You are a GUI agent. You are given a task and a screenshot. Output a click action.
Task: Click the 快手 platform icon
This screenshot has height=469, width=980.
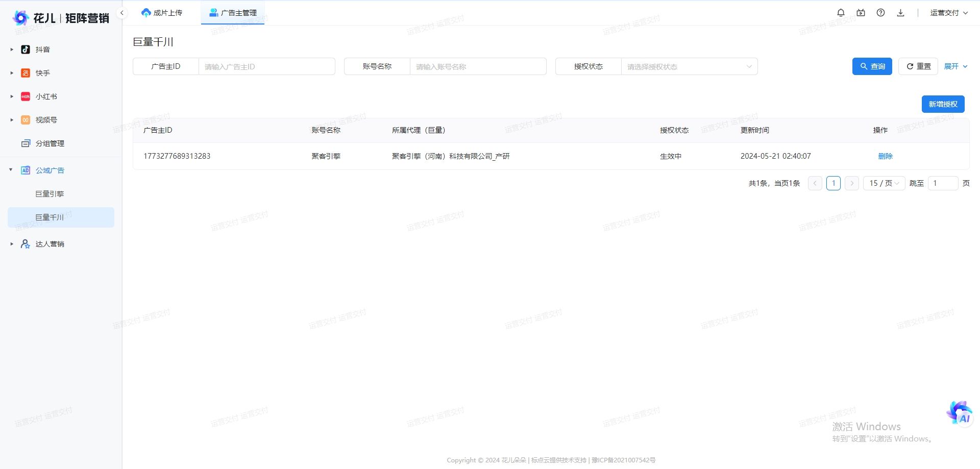point(26,73)
